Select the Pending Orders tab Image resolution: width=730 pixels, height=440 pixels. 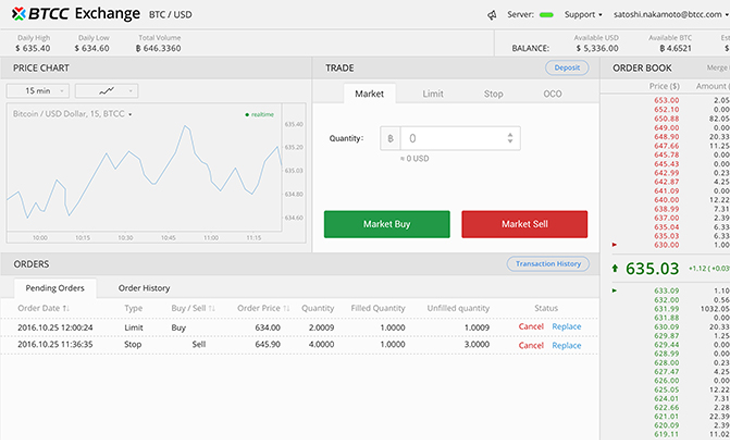click(x=55, y=288)
